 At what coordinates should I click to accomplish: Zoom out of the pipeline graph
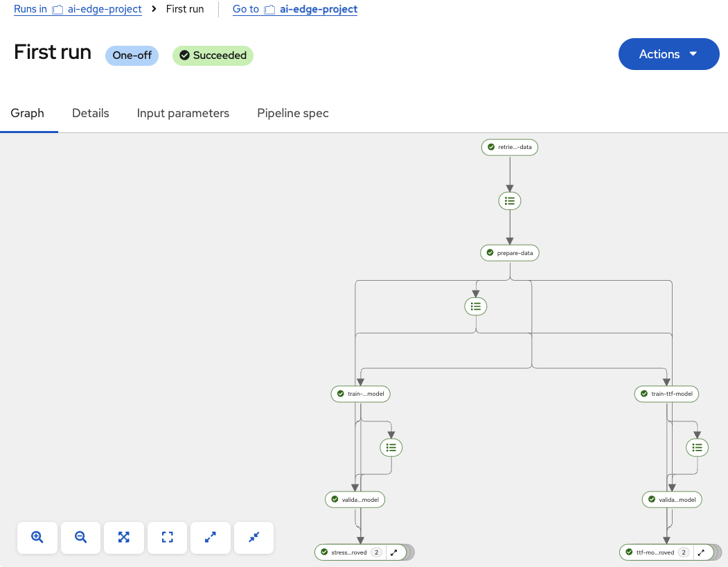tap(80, 537)
